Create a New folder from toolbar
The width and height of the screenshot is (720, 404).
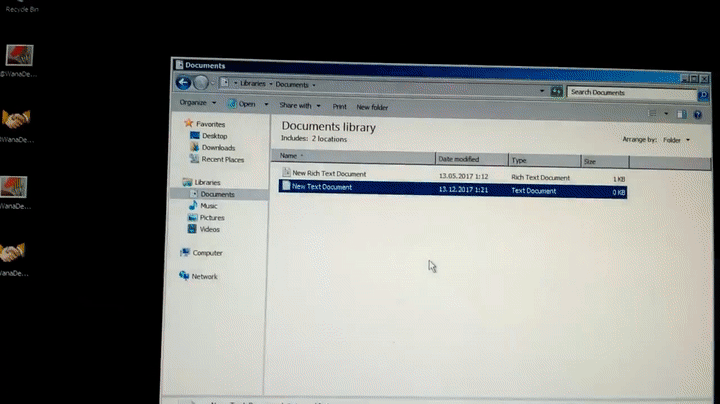[372, 107]
